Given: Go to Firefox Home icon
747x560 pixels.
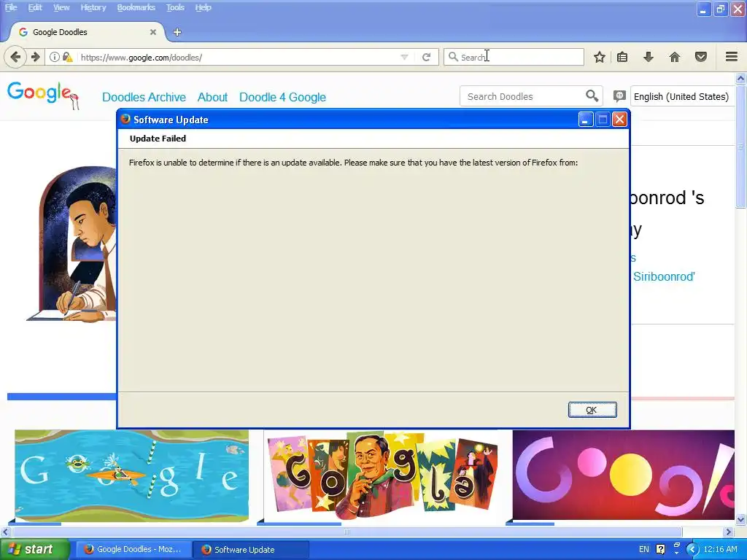Looking at the screenshot, I should pyautogui.click(x=675, y=57).
